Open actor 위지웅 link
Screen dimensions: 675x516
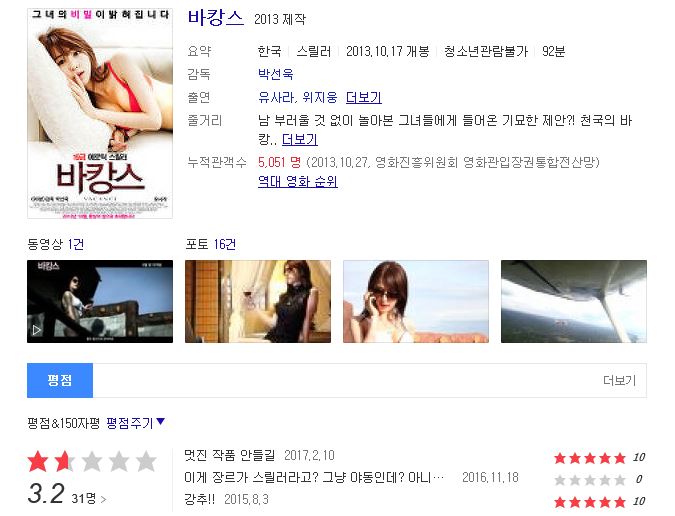click(x=320, y=97)
